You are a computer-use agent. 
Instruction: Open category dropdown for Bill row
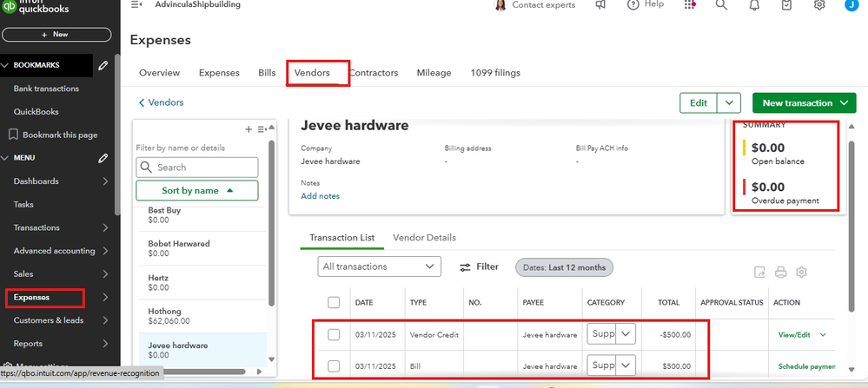[x=626, y=365]
